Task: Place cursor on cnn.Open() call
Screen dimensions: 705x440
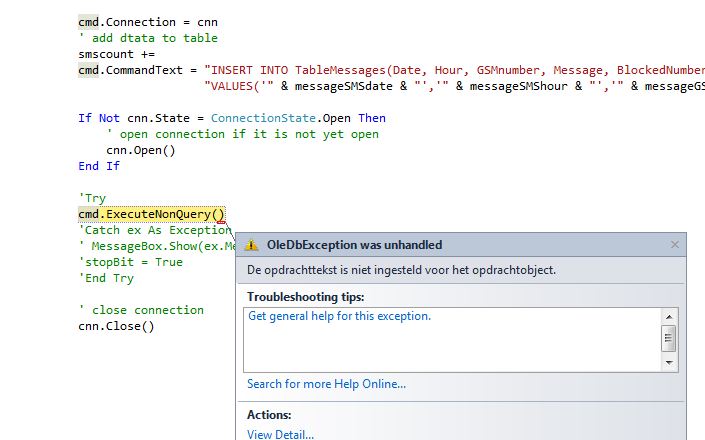Action: click(140, 150)
